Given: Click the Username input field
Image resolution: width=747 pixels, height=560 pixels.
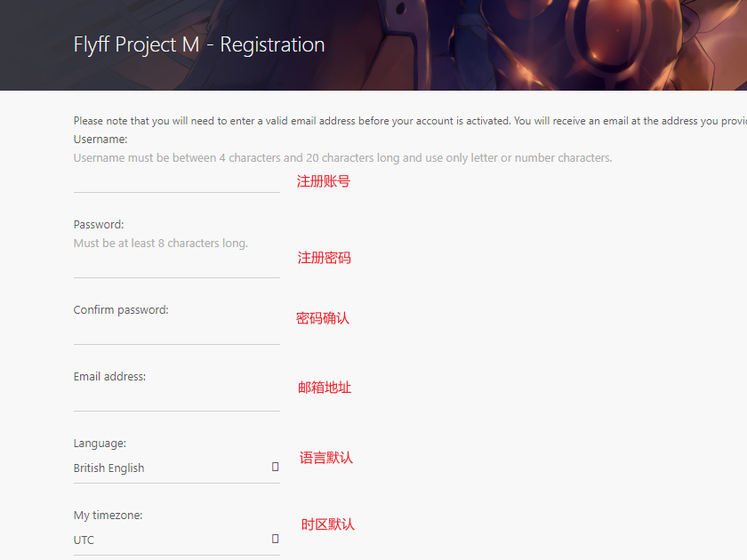Looking at the screenshot, I should coord(176,181).
